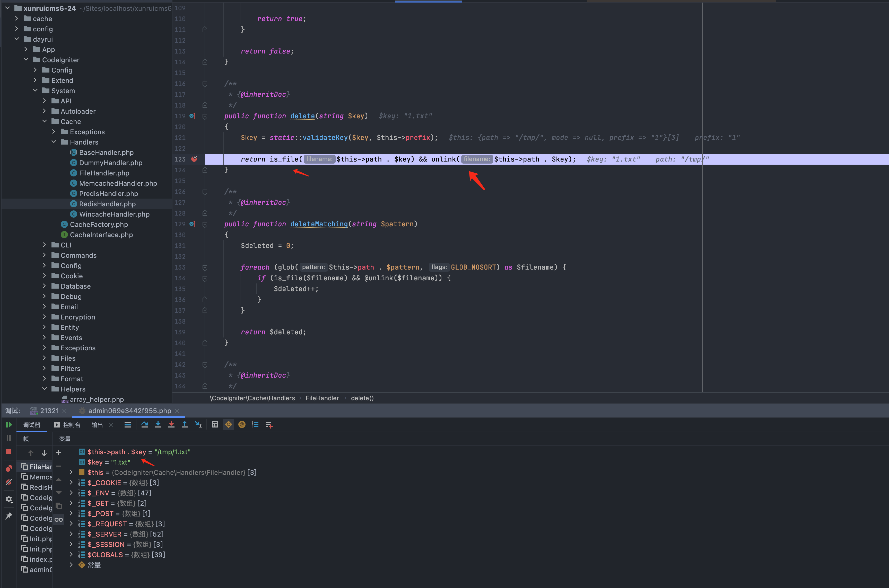Open RedisHandler.php in project tree
This screenshot has height=588, width=889.
click(107, 204)
